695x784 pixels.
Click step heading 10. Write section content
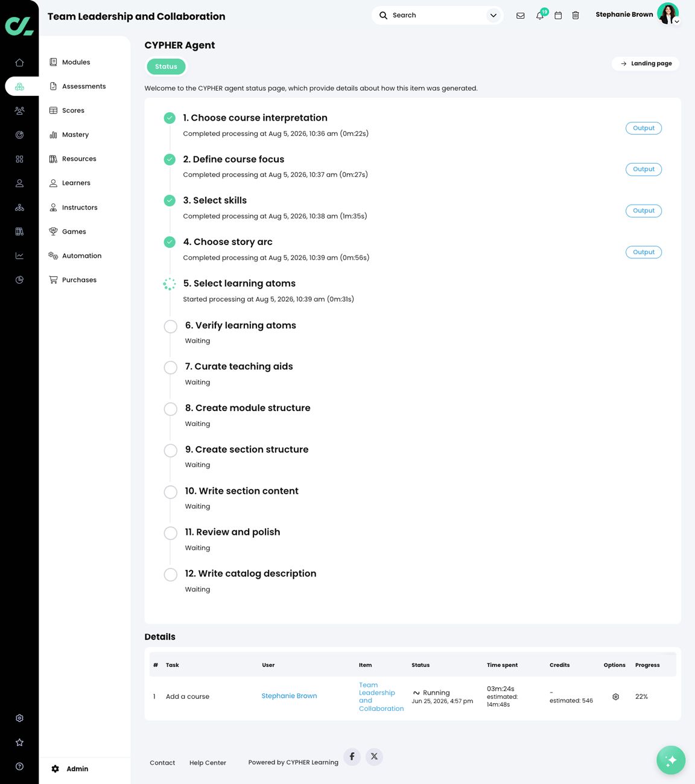click(241, 491)
